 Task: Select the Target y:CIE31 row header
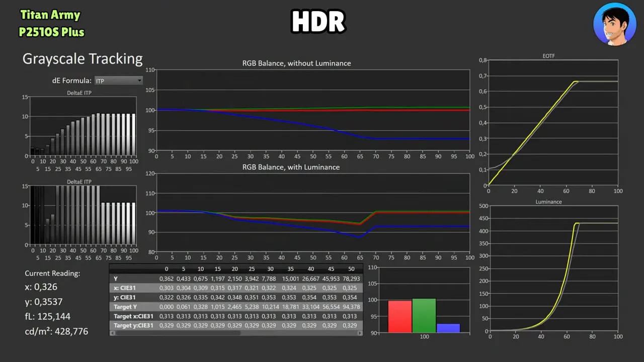click(x=133, y=325)
